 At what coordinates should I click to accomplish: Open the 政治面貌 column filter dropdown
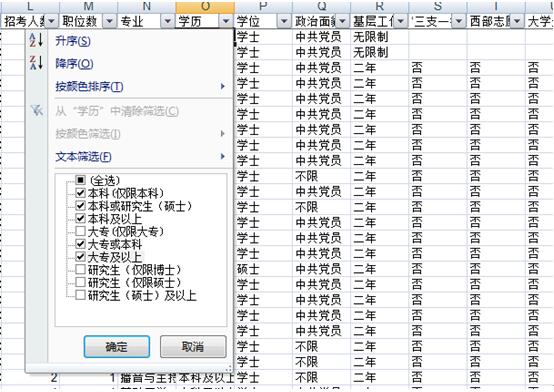coord(342,22)
